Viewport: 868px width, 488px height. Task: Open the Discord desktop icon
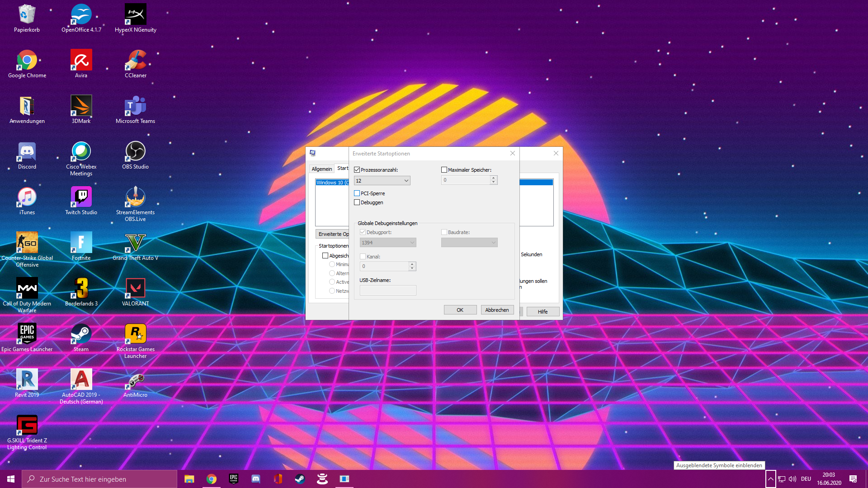pyautogui.click(x=27, y=152)
